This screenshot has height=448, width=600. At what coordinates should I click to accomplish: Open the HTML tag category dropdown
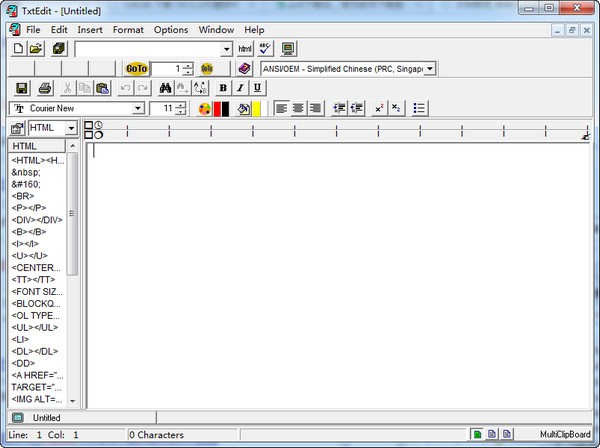71,128
